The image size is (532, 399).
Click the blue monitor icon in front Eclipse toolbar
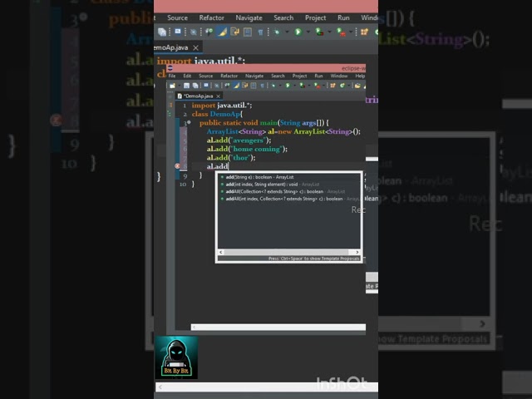coord(206,85)
